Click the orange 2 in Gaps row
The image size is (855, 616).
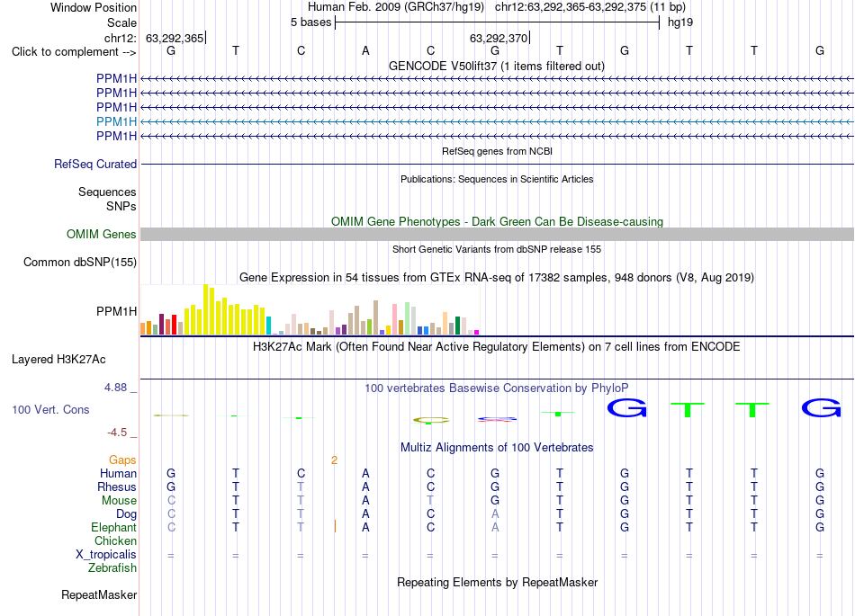(x=334, y=460)
